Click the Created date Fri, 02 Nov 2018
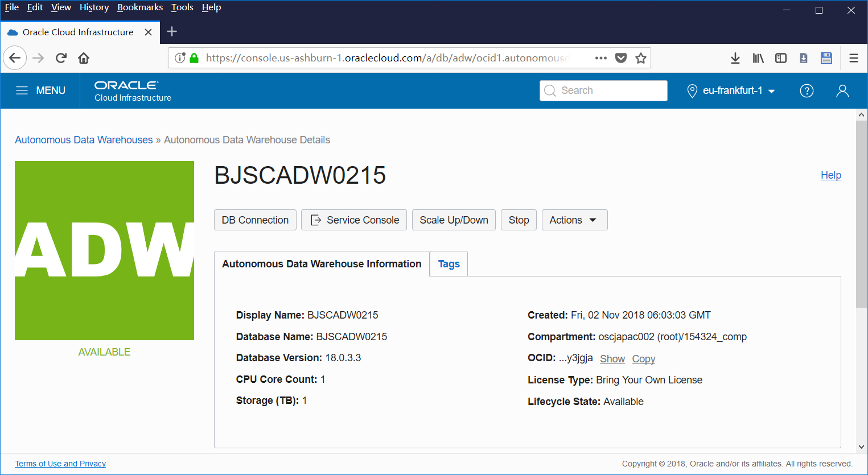The width and height of the screenshot is (868, 475). (641, 315)
